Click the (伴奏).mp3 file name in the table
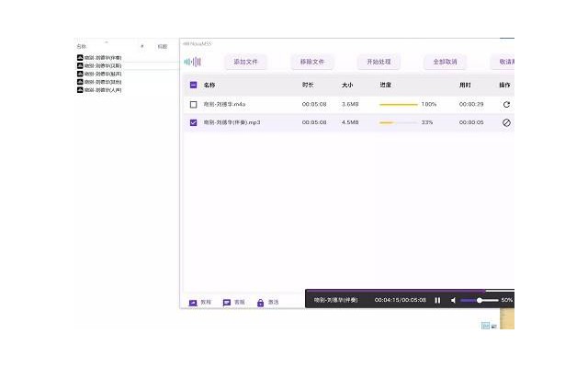The height and width of the screenshot is (368, 588). point(232,122)
